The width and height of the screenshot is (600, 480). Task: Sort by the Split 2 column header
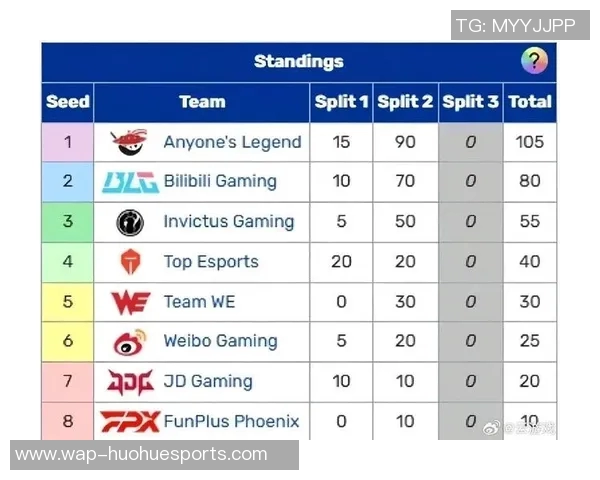coord(405,102)
